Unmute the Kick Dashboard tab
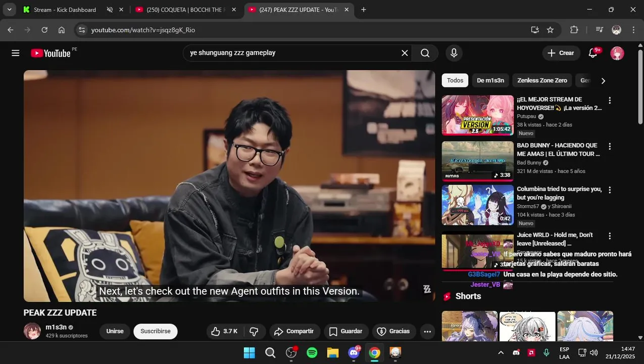This screenshot has height=364, width=644. click(x=110, y=10)
